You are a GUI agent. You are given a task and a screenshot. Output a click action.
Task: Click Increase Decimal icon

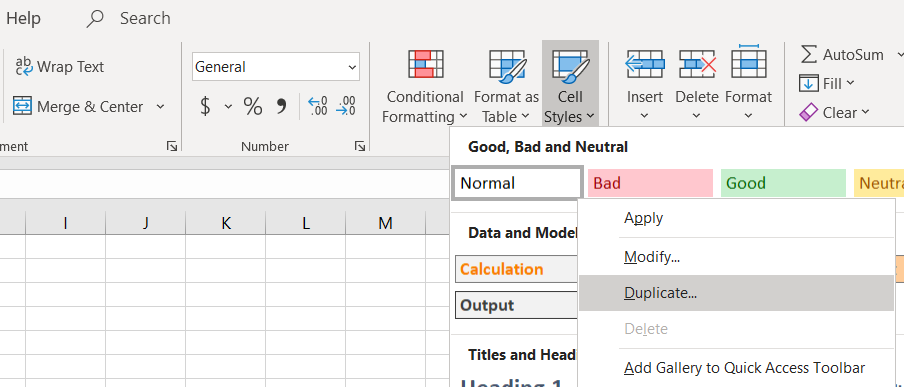pyautogui.click(x=318, y=107)
